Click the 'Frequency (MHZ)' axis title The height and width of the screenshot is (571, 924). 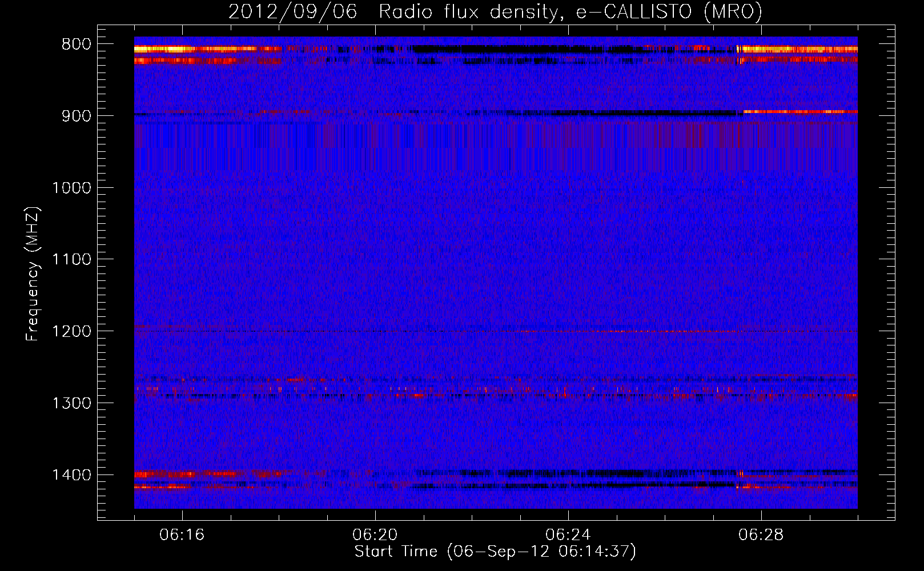tap(33, 274)
